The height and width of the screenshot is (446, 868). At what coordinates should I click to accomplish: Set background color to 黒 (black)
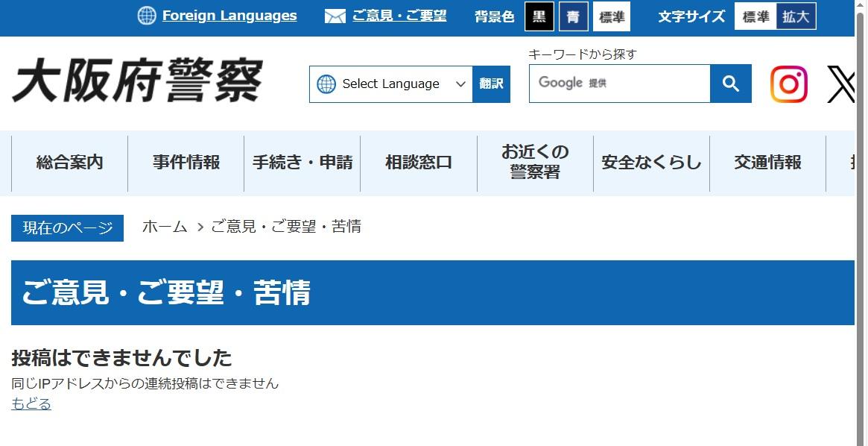(x=539, y=16)
